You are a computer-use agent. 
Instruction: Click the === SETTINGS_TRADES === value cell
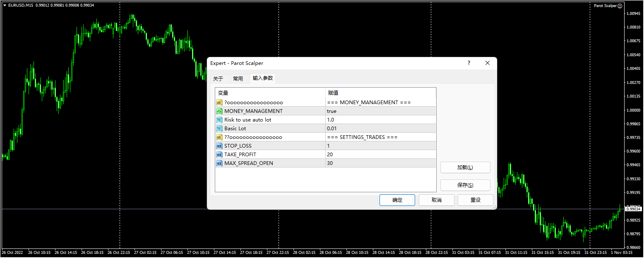tap(381, 137)
